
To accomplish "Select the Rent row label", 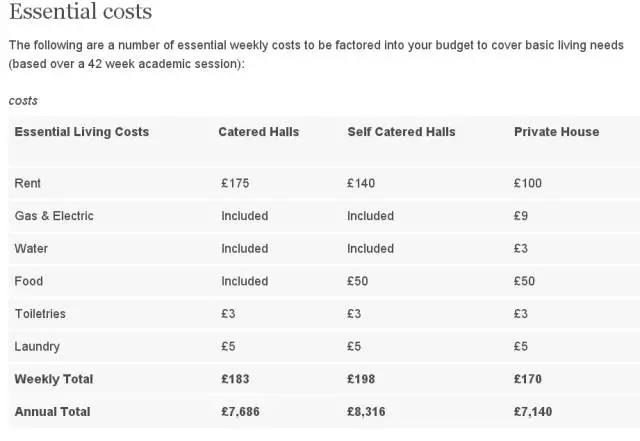I will click(28, 184).
